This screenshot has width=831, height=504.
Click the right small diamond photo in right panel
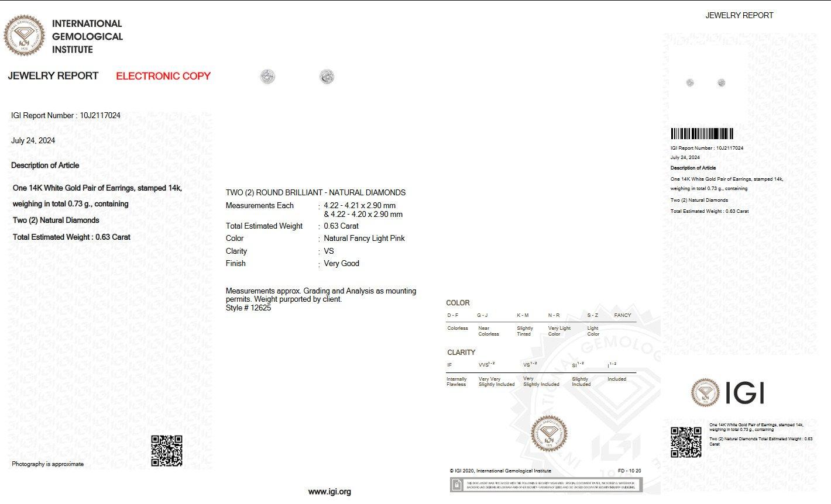pyautogui.click(x=722, y=83)
